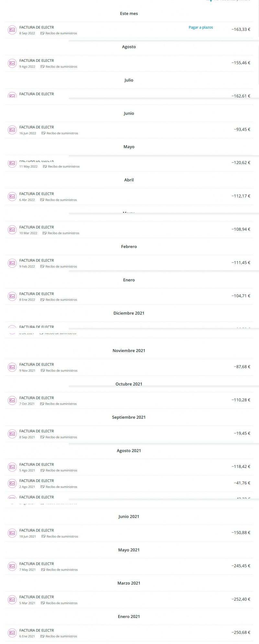Screen dimensions: 259x644
Task: Select the transaction amount −41,76 €
Action: coord(242,483)
